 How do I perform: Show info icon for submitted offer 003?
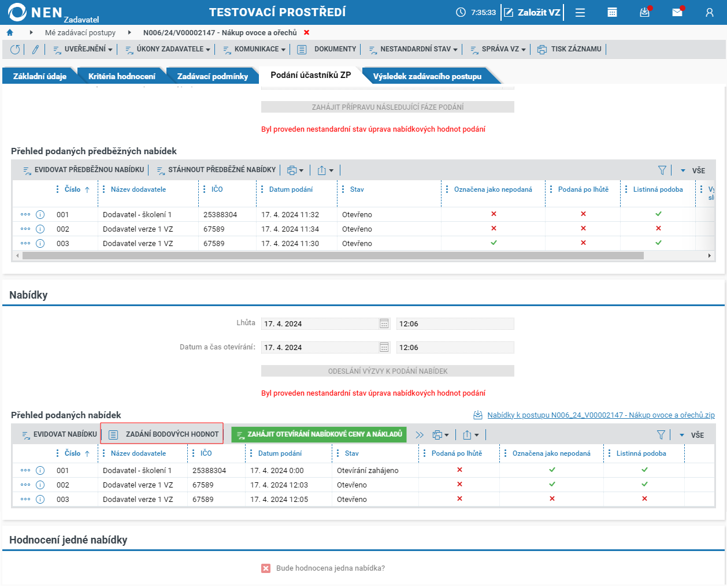40,499
